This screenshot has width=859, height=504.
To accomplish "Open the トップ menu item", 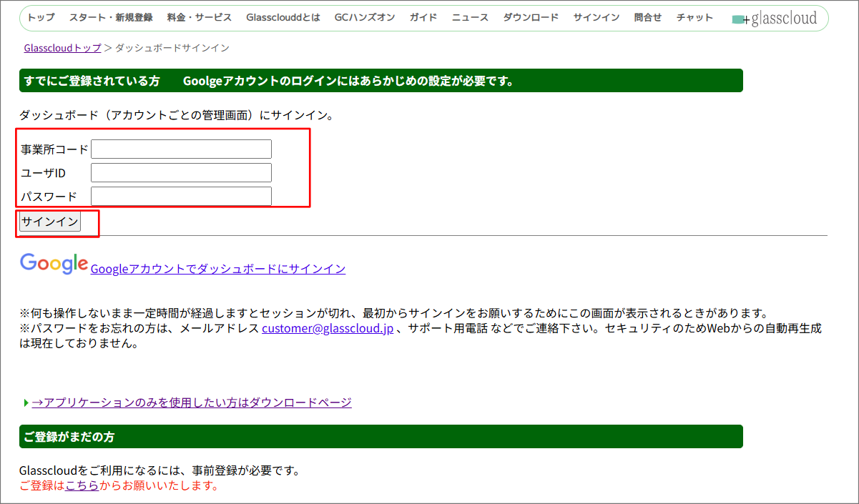I will point(39,17).
